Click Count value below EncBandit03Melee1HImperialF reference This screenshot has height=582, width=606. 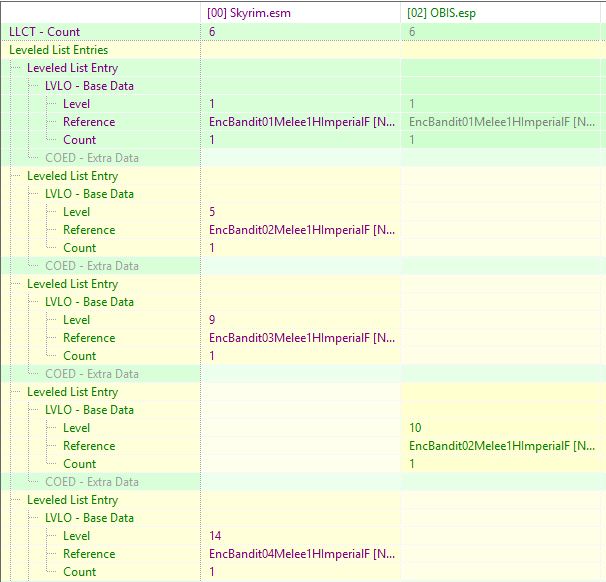pyautogui.click(x=212, y=356)
